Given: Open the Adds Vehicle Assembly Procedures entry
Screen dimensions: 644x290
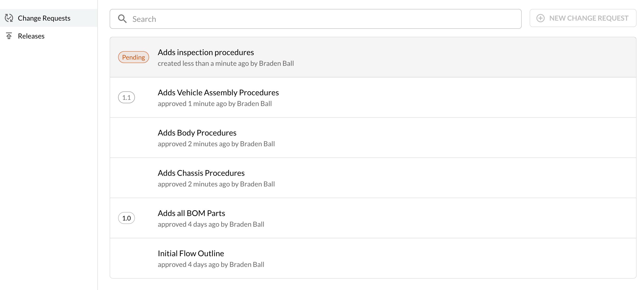Looking at the screenshot, I should tap(218, 92).
